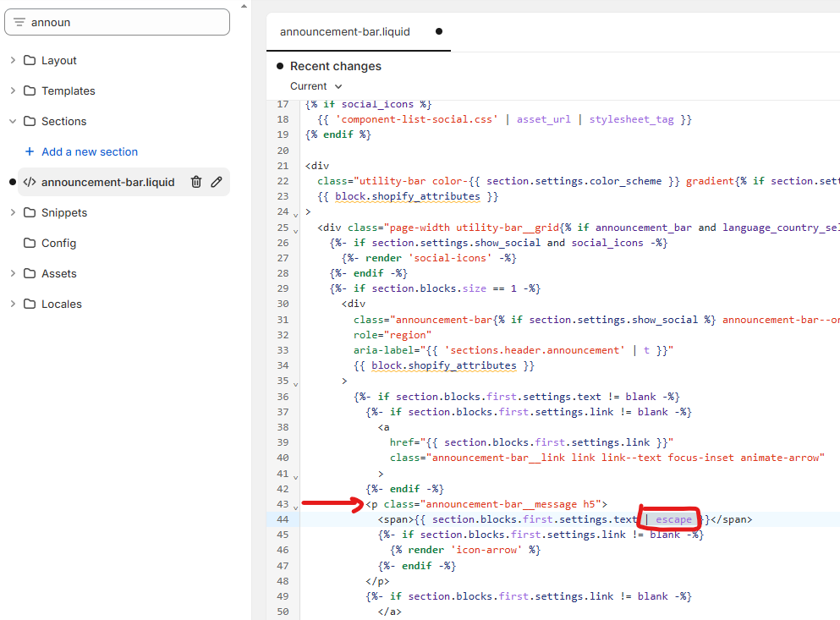Click 'Add a new section' link
Viewport: 840px width, 620px height.
90,151
